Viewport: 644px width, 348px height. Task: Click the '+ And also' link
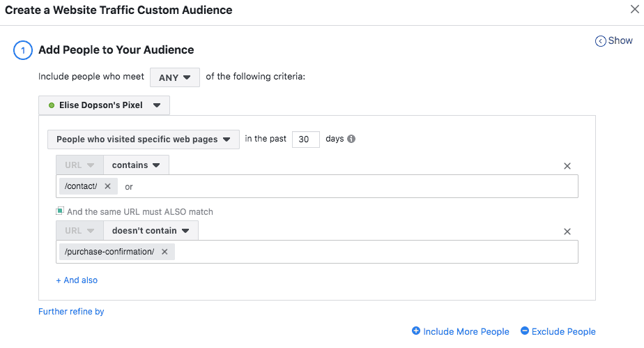tap(77, 280)
